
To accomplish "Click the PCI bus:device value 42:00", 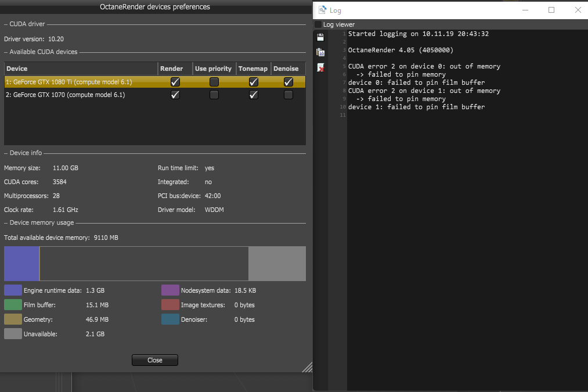I will (212, 196).
